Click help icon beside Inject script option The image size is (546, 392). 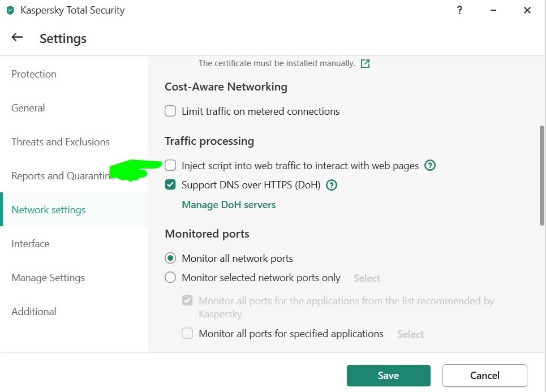point(430,166)
